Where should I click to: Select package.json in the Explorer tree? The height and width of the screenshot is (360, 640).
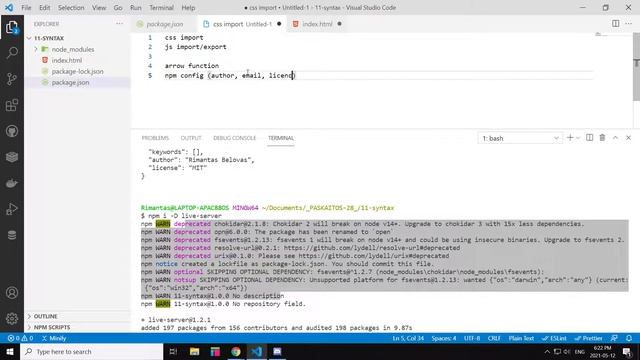click(x=70, y=82)
